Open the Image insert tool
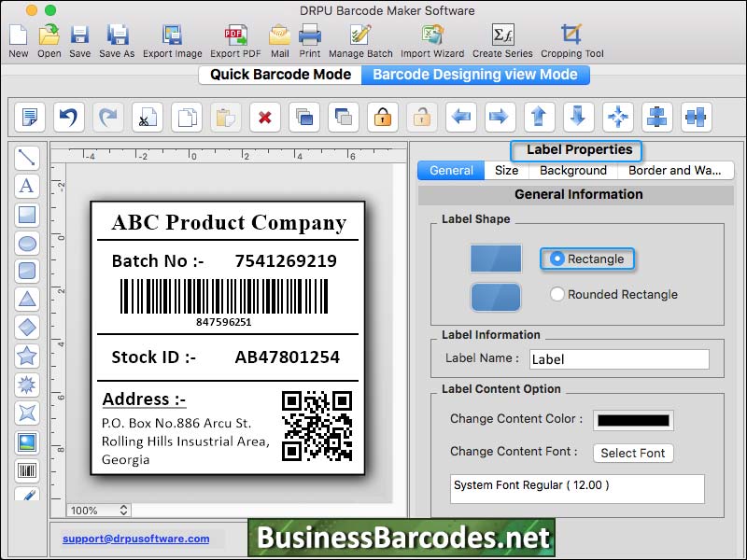Viewport: 747px width, 560px height. coord(26,442)
